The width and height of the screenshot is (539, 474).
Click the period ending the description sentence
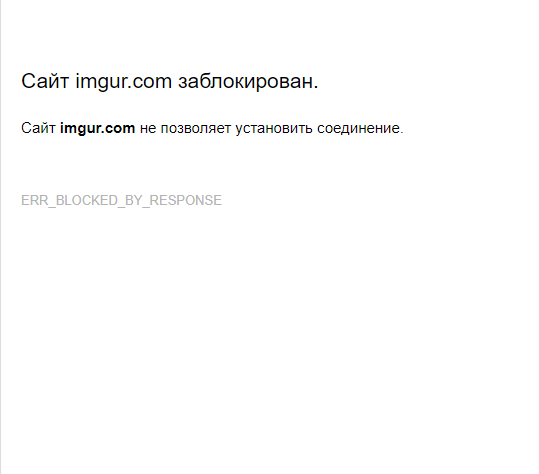(401, 132)
